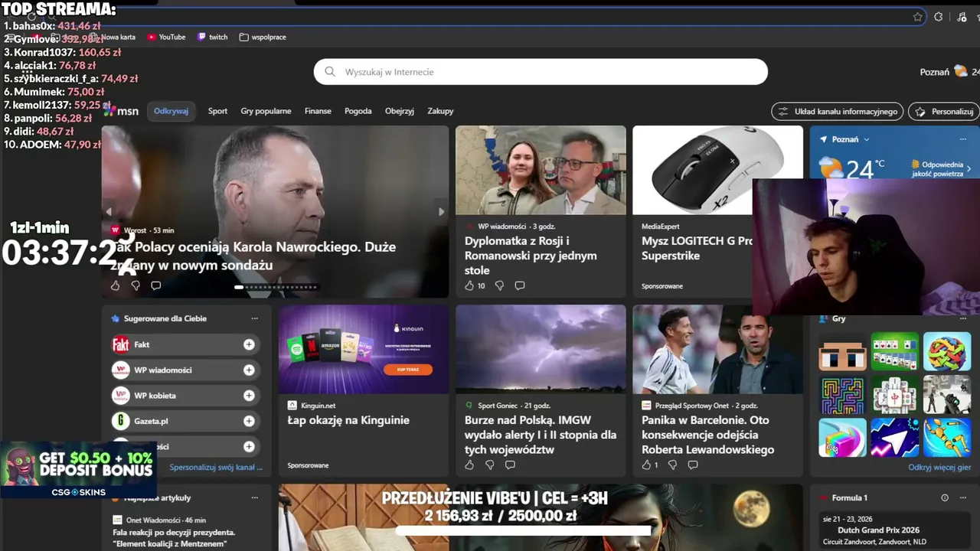Click the Personalizuj button
The height and width of the screenshot is (551, 980).
coord(945,112)
